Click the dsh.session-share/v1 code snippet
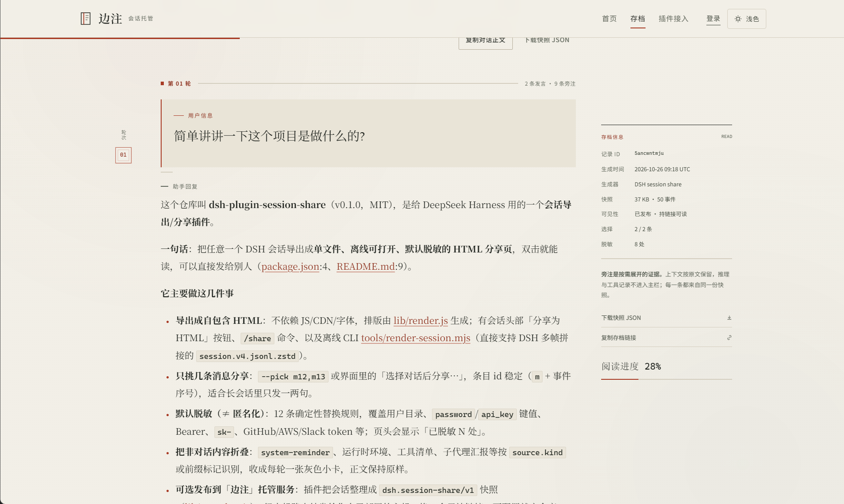 point(428,490)
